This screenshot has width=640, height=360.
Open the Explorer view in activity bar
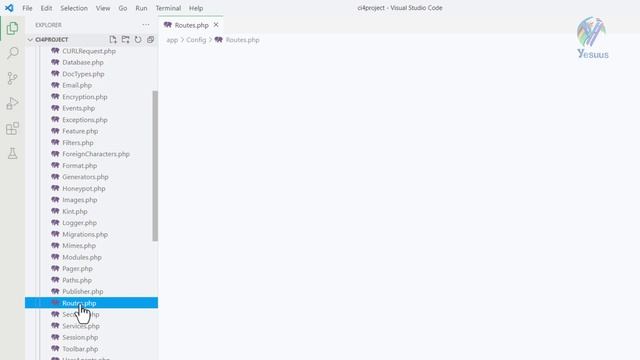(12, 28)
